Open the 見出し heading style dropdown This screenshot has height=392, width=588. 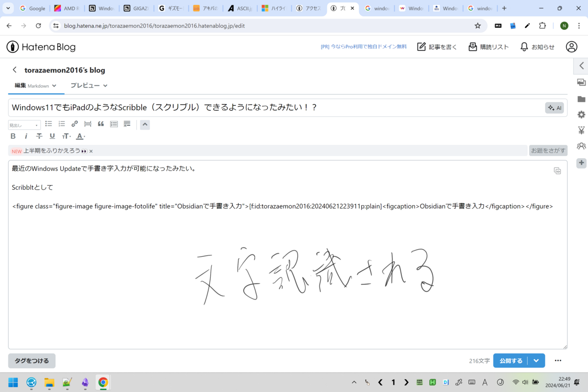click(24, 125)
